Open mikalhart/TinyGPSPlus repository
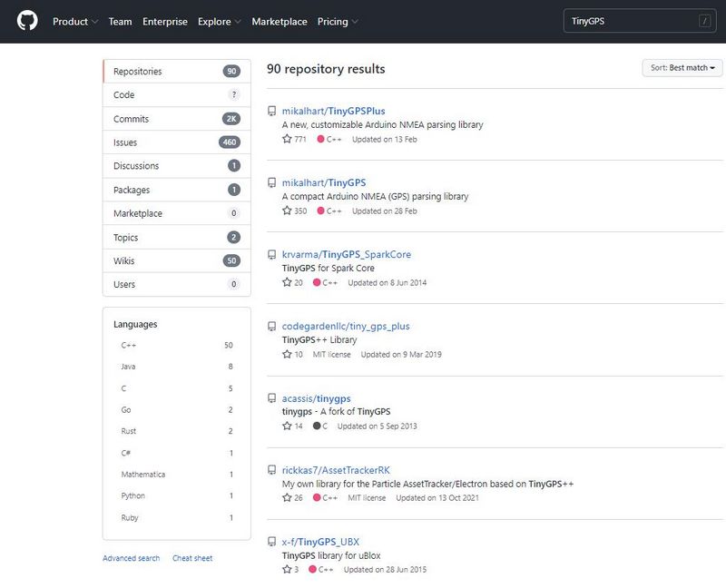 (333, 111)
